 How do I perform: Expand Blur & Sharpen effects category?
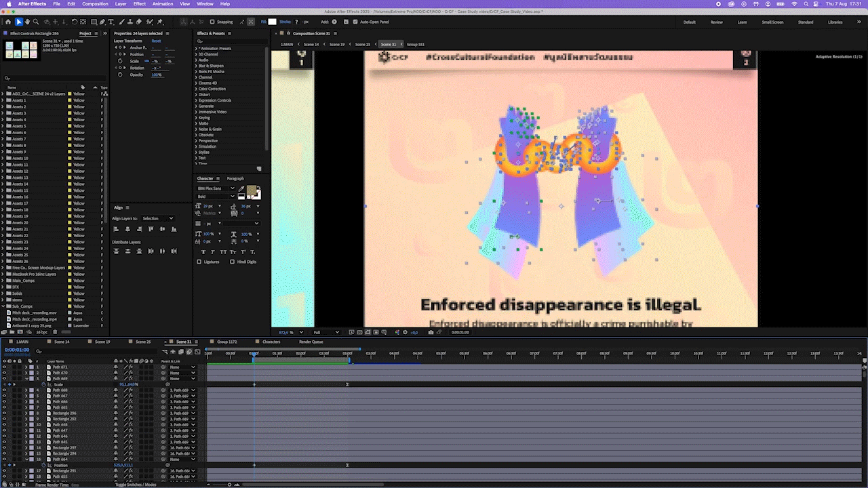tap(197, 66)
